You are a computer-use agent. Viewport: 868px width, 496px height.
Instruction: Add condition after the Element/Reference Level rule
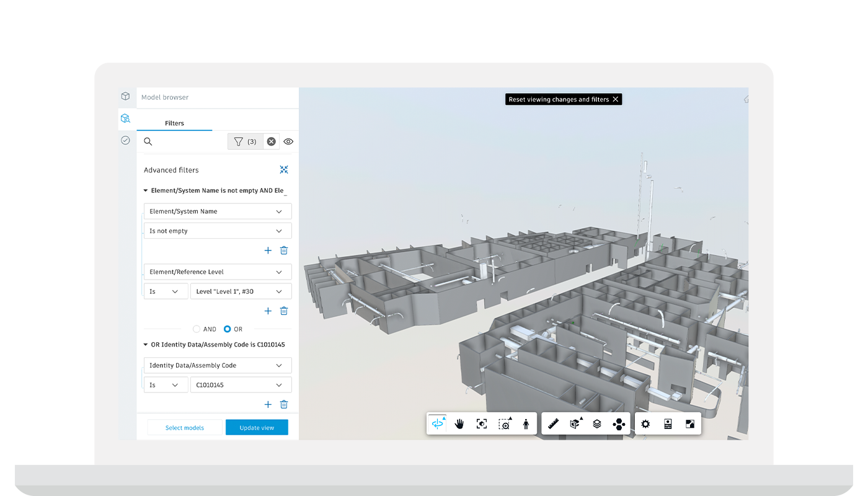[268, 311]
